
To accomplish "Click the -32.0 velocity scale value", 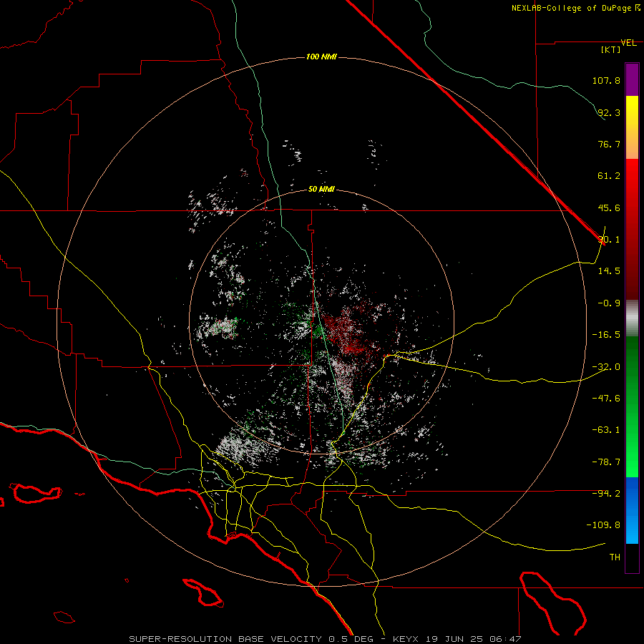I will tap(606, 367).
